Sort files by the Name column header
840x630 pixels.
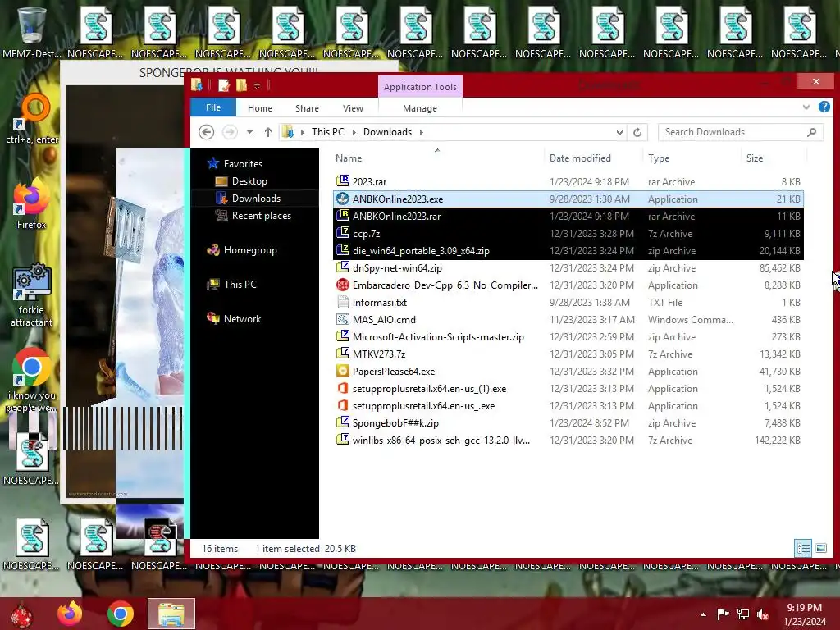point(348,158)
